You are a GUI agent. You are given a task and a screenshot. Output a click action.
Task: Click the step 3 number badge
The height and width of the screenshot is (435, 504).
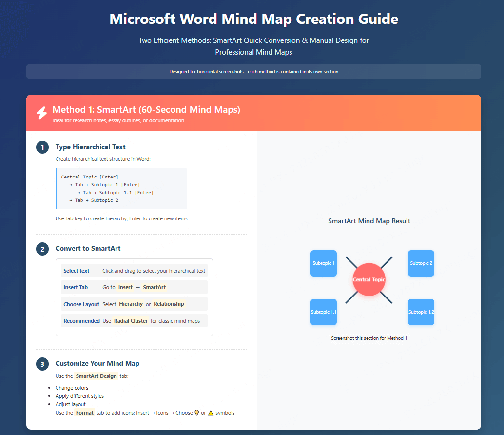[42, 364]
